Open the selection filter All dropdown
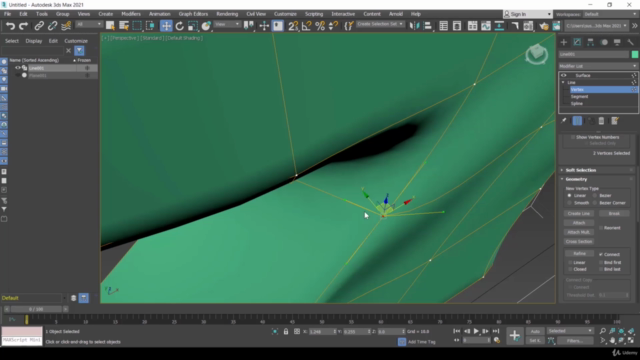Image resolution: width=640 pixels, height=360 pixels. [x=89, y=24]
